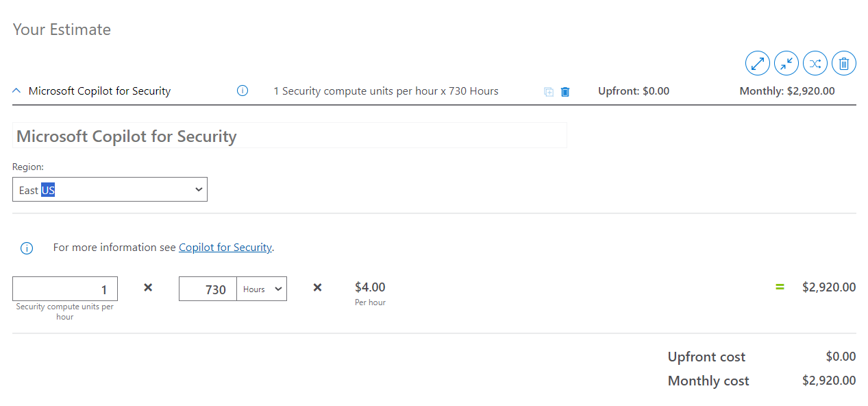Delete the Copilot for Security estimate row
The image size is (868, 406).
click(x=565, y=92)
